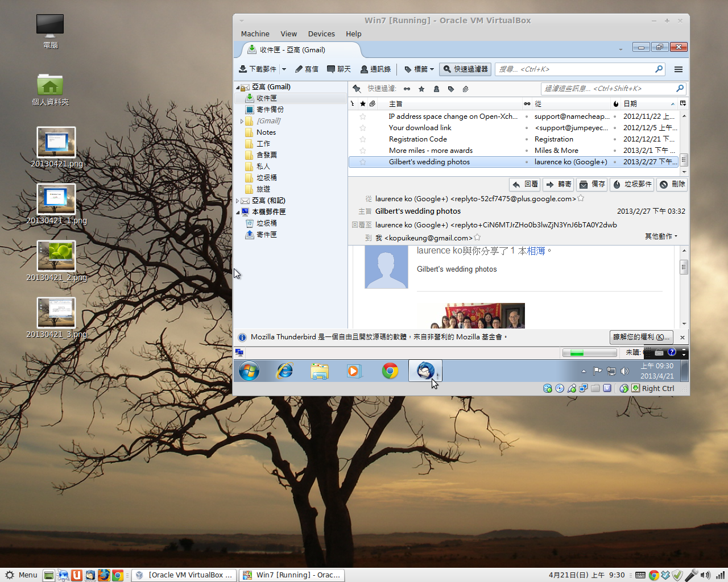Screen dimensions: 728x582
Task: Filter messages by starred in quick filter
Action: (x=421, y=89)
